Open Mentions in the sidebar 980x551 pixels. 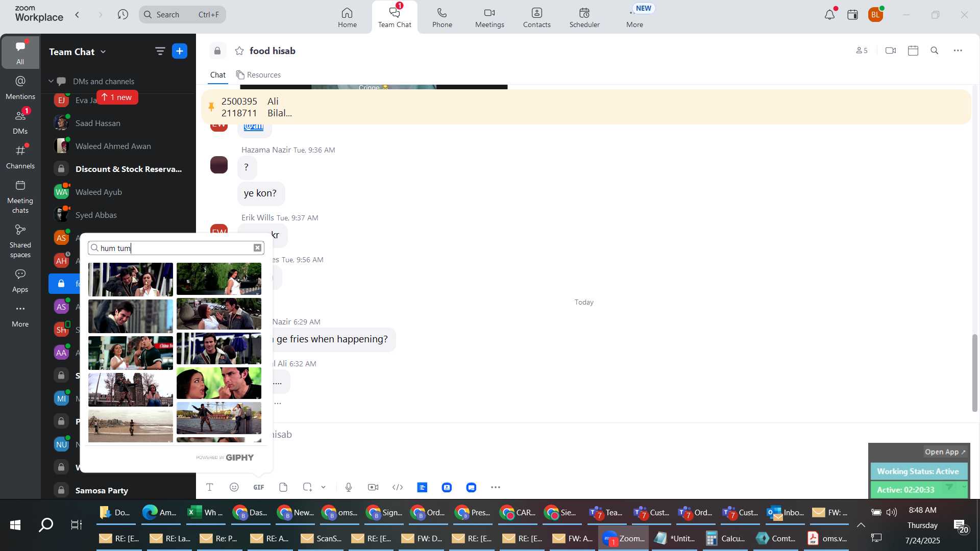[x=20, y=87]
